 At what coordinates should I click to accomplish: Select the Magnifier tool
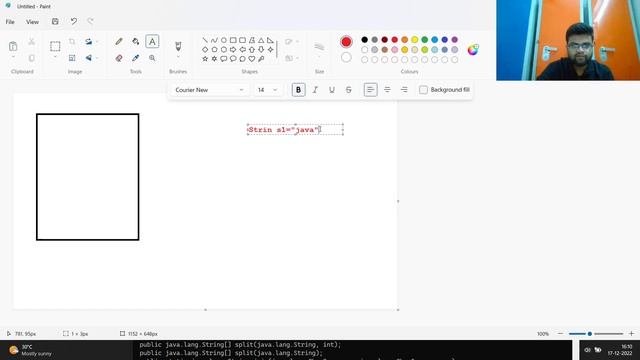(152, 58)
